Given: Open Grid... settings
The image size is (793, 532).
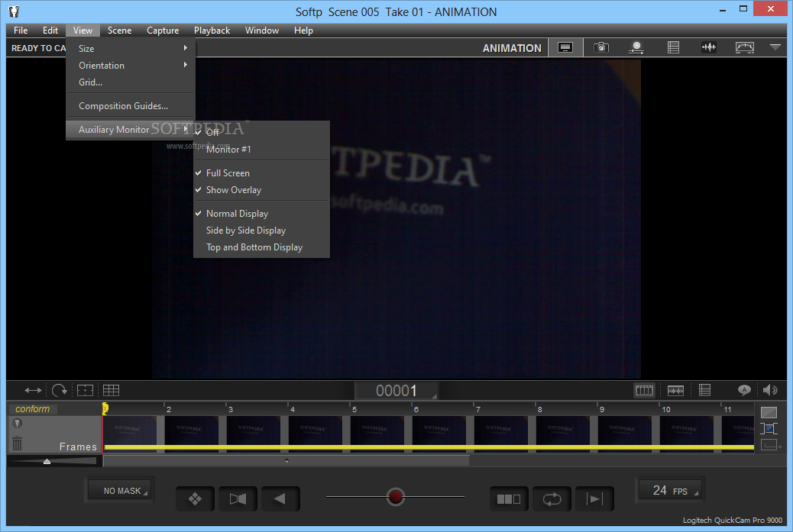Looking at the screenshot, I should 131,82.
